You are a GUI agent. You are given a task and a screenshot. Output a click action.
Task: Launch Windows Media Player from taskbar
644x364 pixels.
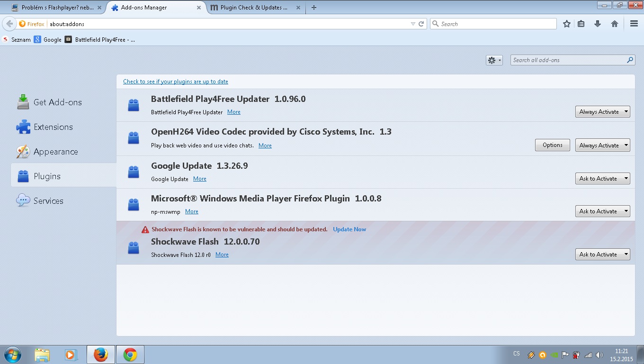(x=71, y=355)
